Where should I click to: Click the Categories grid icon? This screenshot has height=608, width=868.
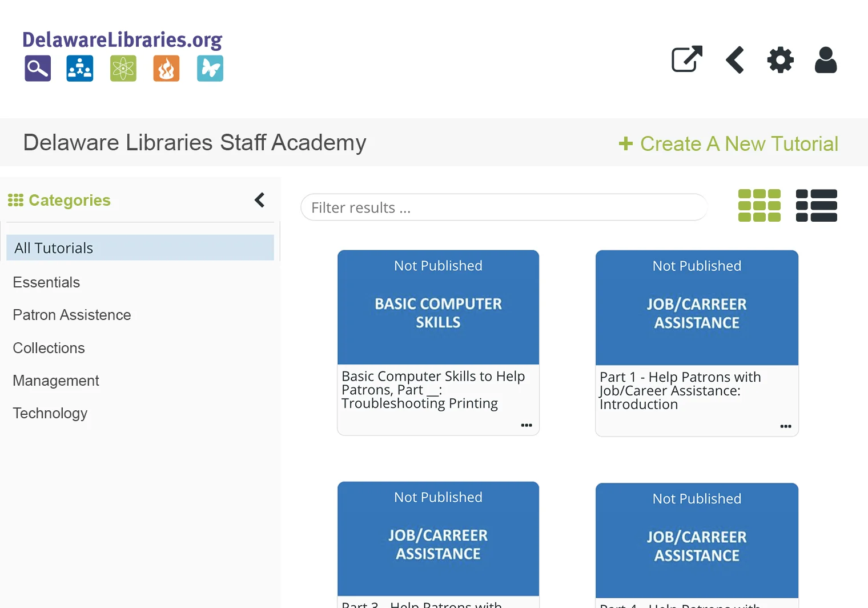(15, 200)
